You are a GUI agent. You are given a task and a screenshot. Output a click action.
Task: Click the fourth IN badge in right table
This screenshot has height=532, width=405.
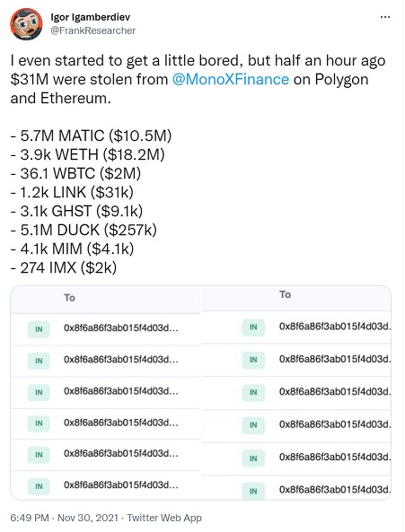click(x=253, y=425)
